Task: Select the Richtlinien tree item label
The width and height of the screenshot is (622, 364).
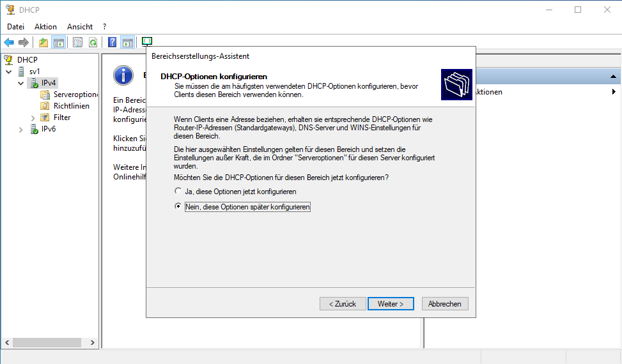Action: click(72, 106)
